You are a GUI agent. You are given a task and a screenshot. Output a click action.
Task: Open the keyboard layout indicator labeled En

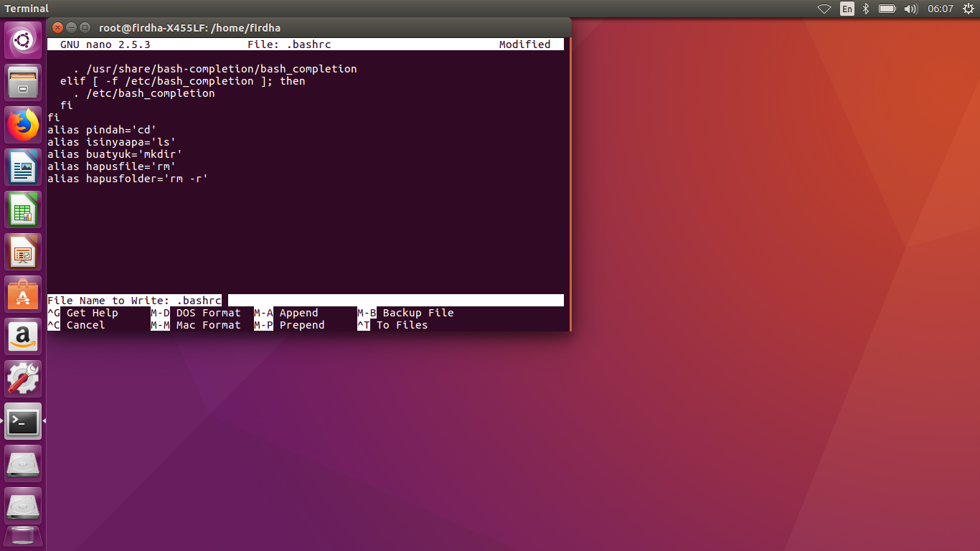847,9
